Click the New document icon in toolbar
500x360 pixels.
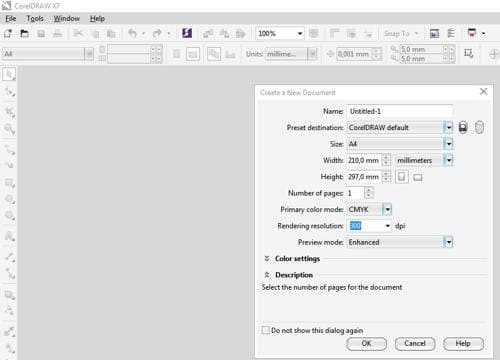click(x=8, y=33)
